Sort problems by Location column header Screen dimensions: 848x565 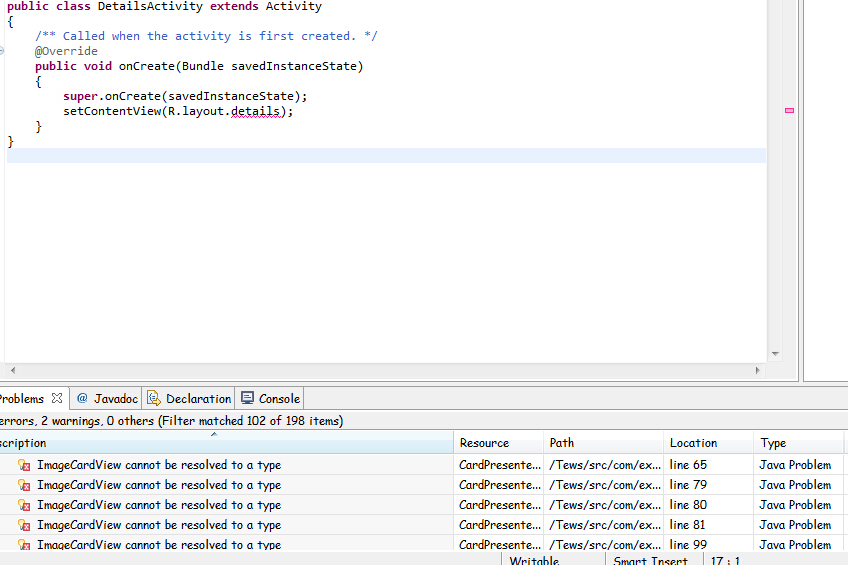coord(694,443)
